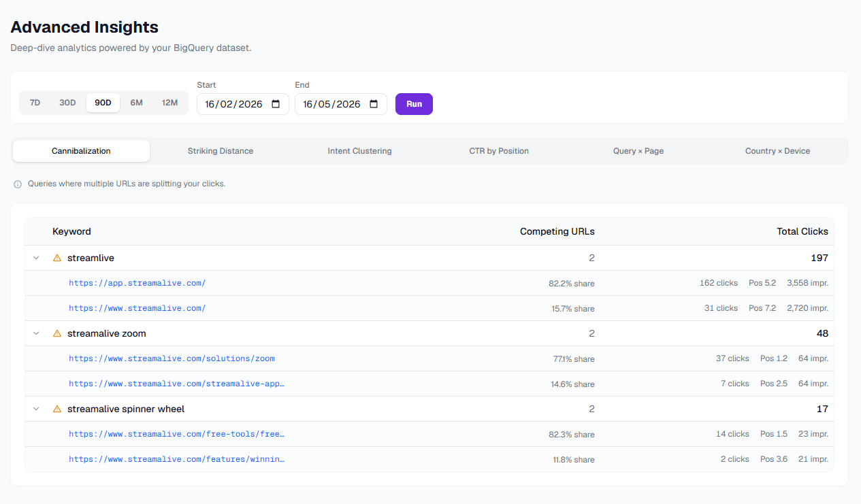The image size is (861, 504).
Task: Open the https://app.streamalive.com/ link
Action: (137, 283)
